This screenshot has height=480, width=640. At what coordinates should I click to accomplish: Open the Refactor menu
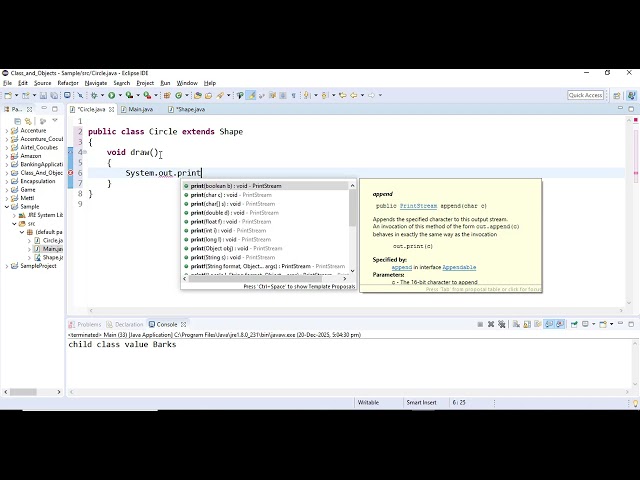pos(68,83)
